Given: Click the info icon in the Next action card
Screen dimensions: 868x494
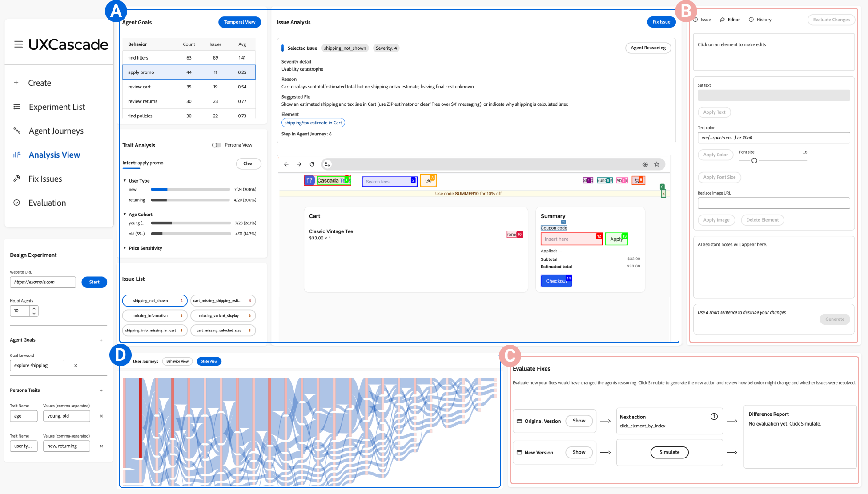Looking at the screenshot, I should click(714, 417).
